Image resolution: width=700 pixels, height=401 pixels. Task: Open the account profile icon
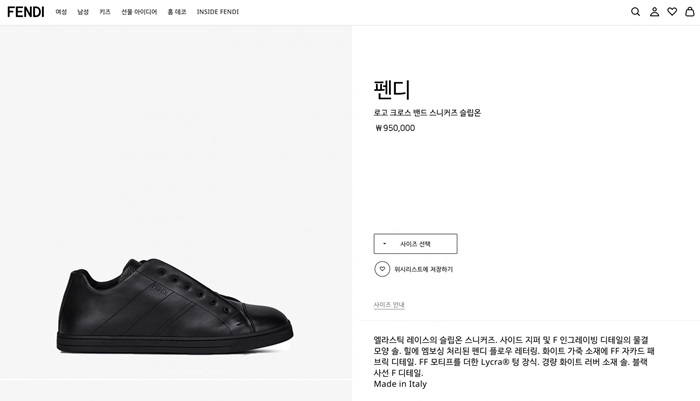click(x=654, y=12)
